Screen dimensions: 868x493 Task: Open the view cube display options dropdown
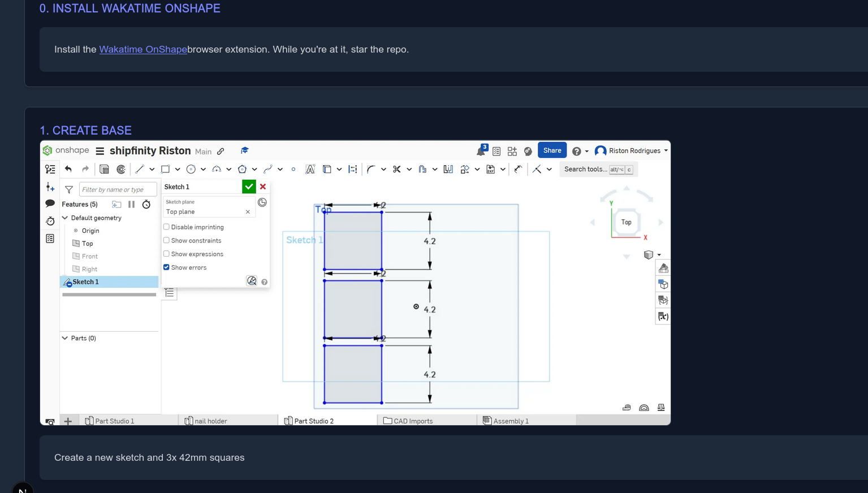click(659, 255)
